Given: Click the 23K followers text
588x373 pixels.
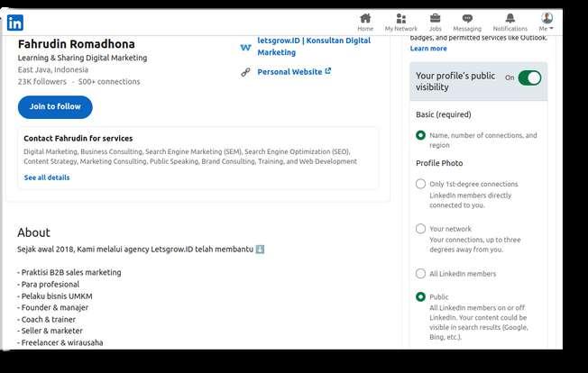Looking at the screenshot, I should tap(42, 82).
